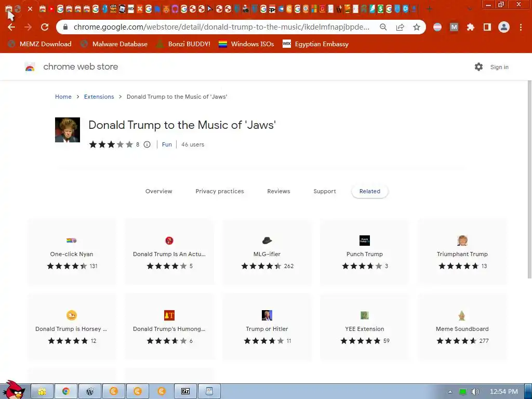The image size is (532, 399).
Task: Show rating info via the info icon
Action: coord(147,144)
